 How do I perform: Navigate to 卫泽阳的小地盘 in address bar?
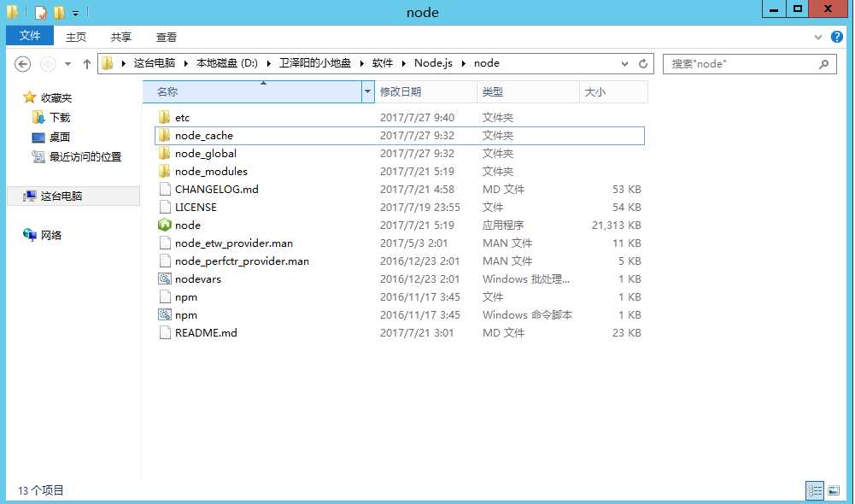315,63
